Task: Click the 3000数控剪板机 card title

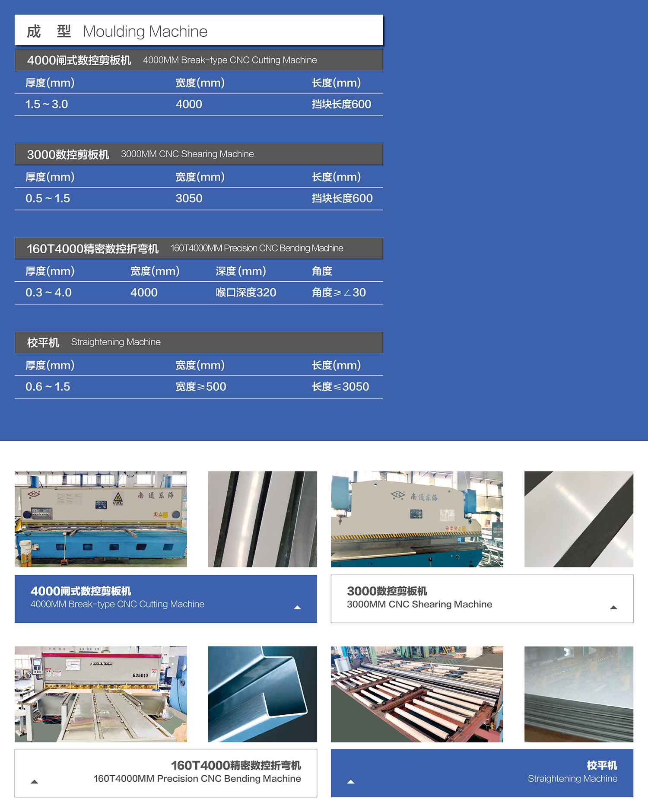Action: (x=387, y=591)
